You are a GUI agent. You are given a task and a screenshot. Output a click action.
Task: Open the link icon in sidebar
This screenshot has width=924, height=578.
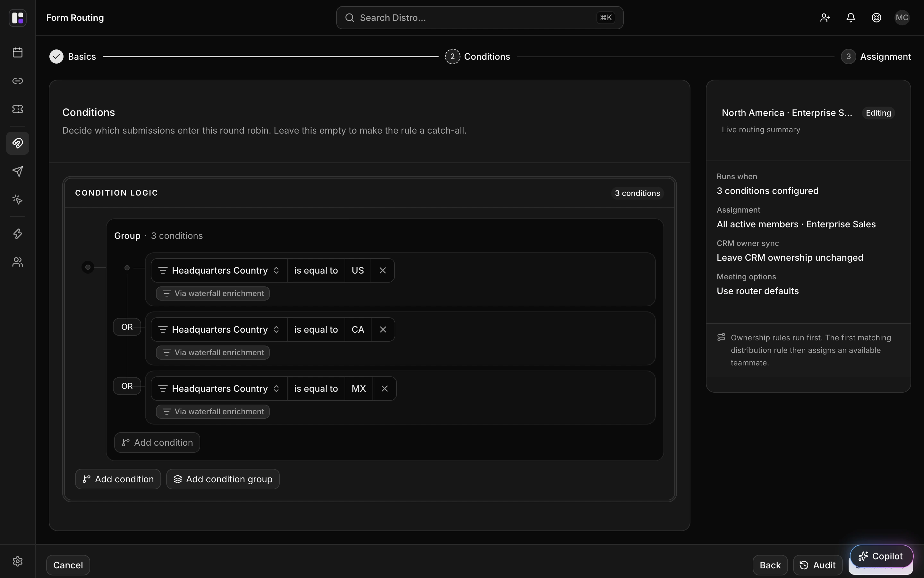(18, 81)
